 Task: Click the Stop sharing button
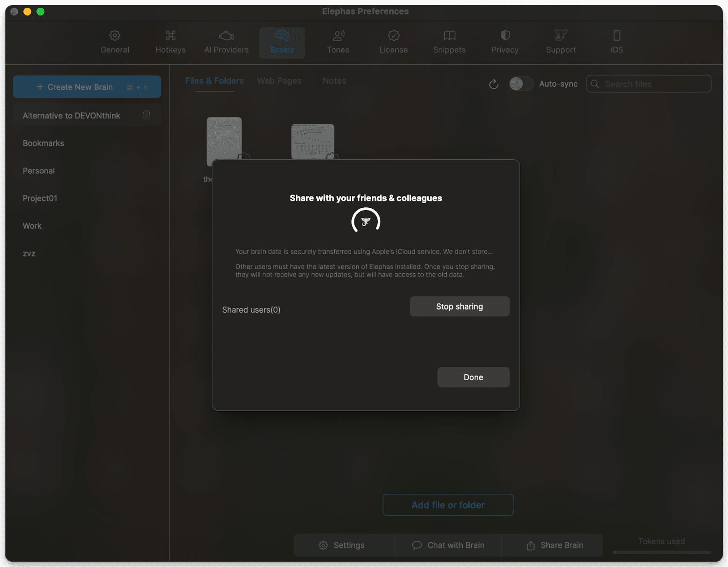(x=459, y=306)
